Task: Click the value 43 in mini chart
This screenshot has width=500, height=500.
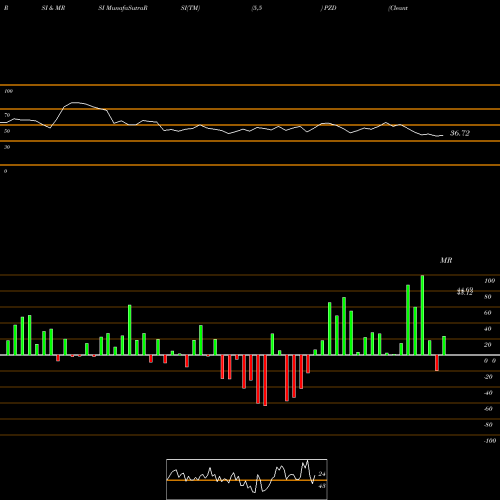Action: click(x=322, y=486)
